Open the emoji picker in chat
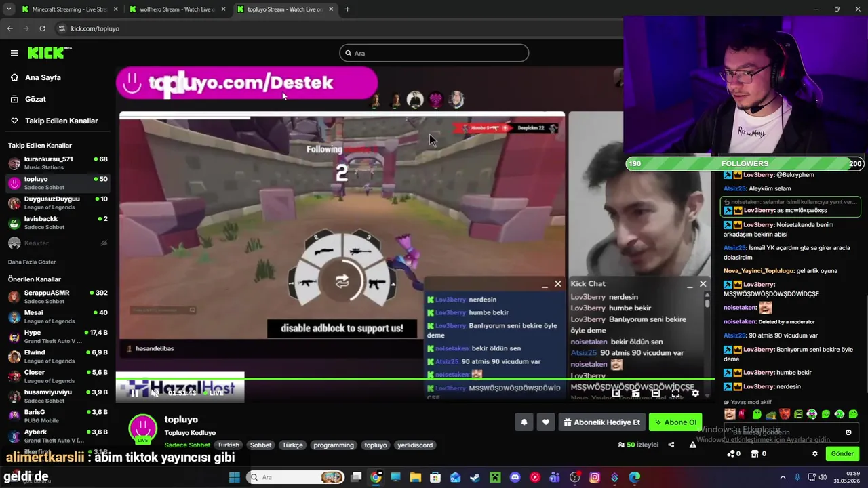Viewport: 868px width, 488px height. click(x=848, y=432)
